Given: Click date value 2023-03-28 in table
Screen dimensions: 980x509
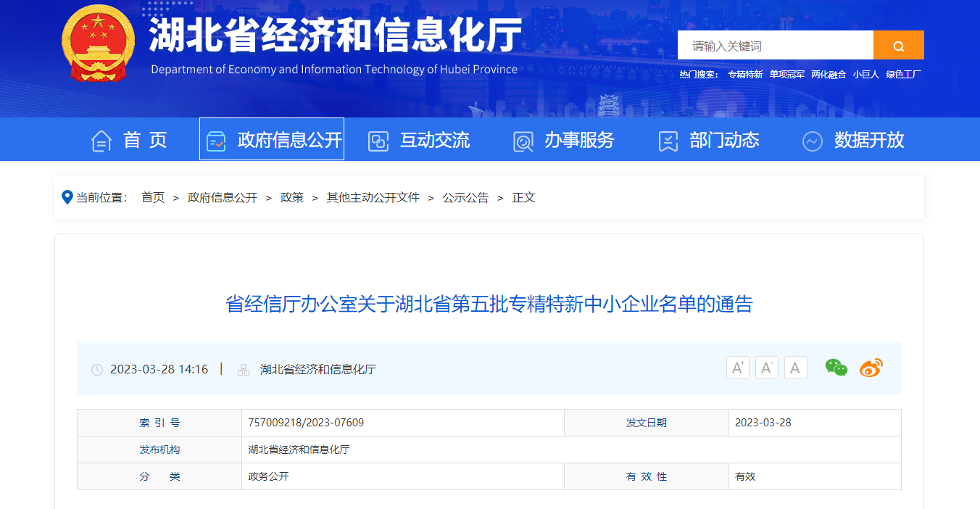Looking at the screenshot, I should [x=763, y=422].
